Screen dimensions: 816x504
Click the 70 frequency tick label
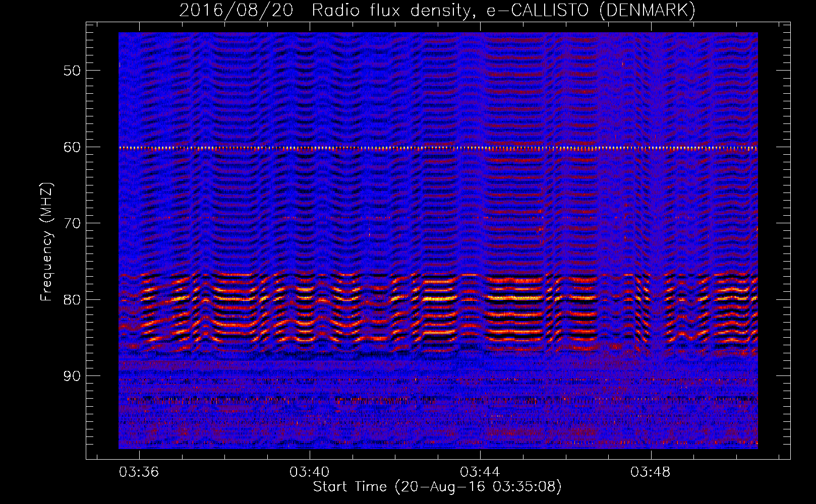point(72,223)
